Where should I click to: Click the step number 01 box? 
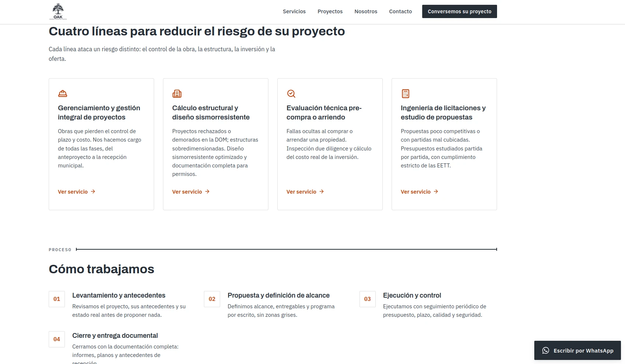point(57,299)
